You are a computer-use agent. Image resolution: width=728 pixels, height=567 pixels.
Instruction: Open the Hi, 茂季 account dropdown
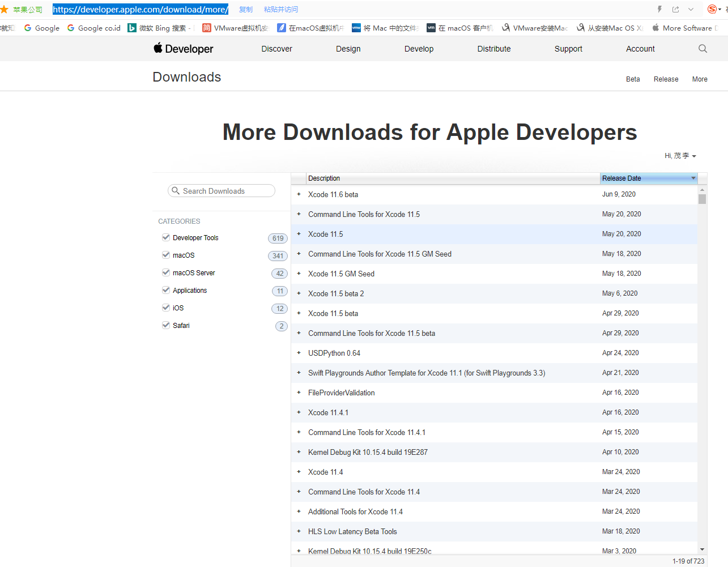pyautogui.click(x=680, y=156)
